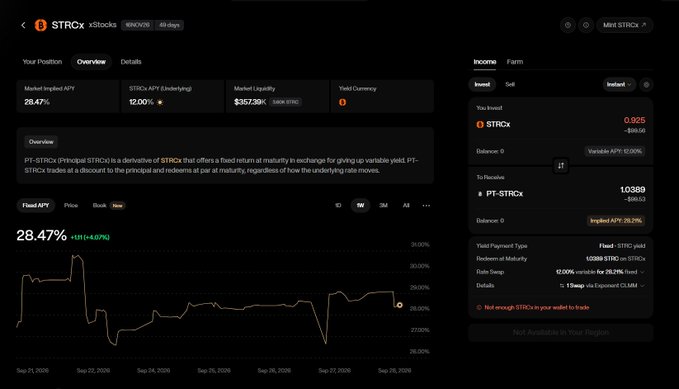Edit the 0.925 invest amount
The image size is (679, 389).
tap(634, 120)
